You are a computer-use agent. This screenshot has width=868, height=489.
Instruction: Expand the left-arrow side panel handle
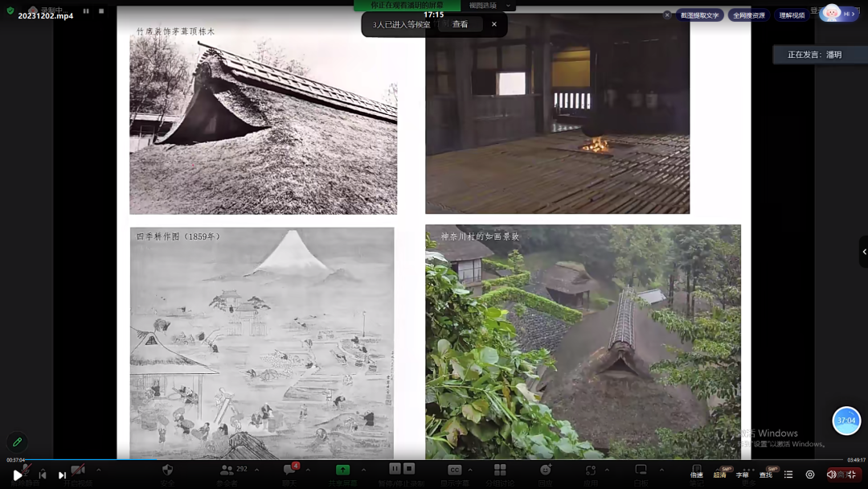point(864,252)
